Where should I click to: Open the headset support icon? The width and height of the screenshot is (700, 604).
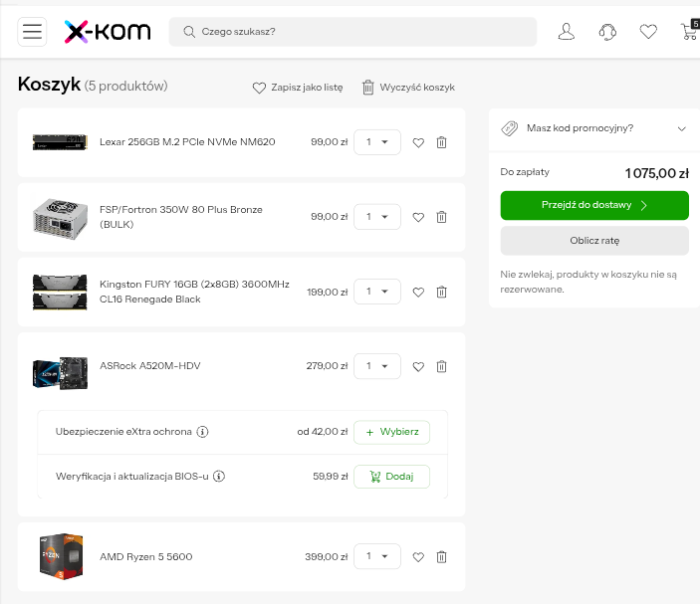(607, 32)
